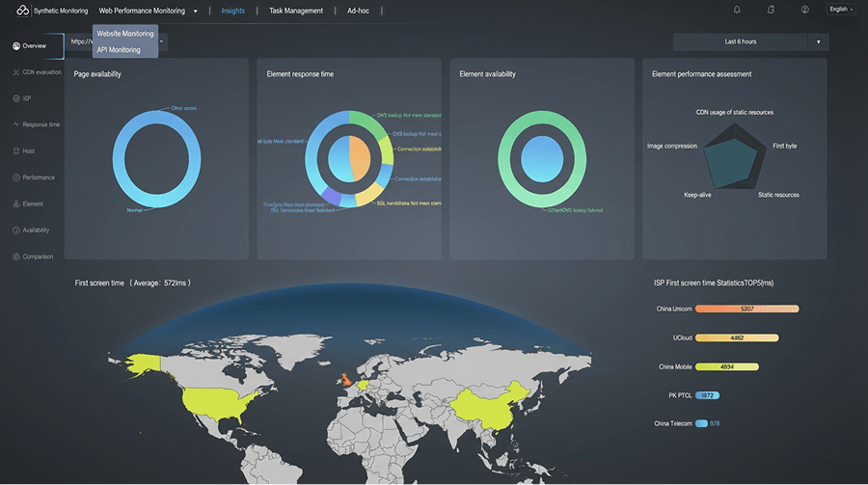This screenshot has width=868, height=485.
Task: Open the English language selector
Action: (841, 9)
